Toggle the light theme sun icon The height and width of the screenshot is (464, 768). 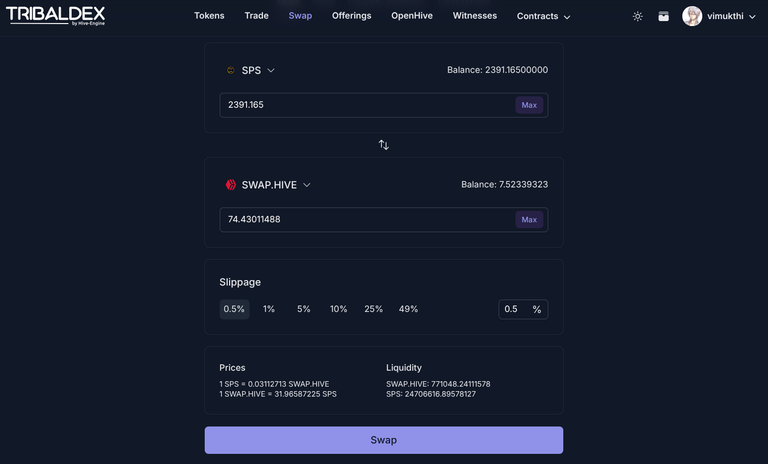coord(637,16)
